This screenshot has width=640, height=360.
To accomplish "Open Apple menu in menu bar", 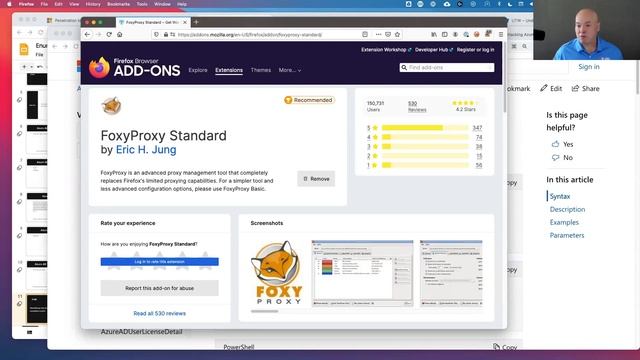I will (9, 4).
